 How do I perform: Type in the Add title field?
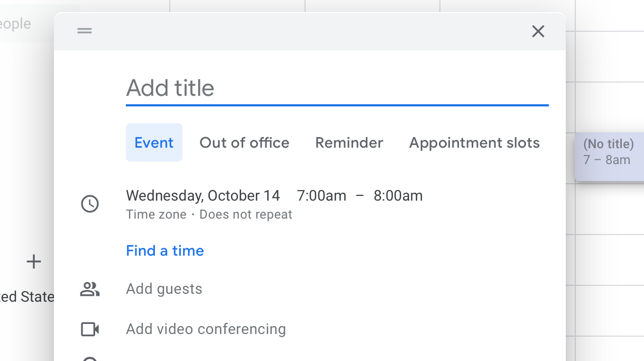coord(336,88)
